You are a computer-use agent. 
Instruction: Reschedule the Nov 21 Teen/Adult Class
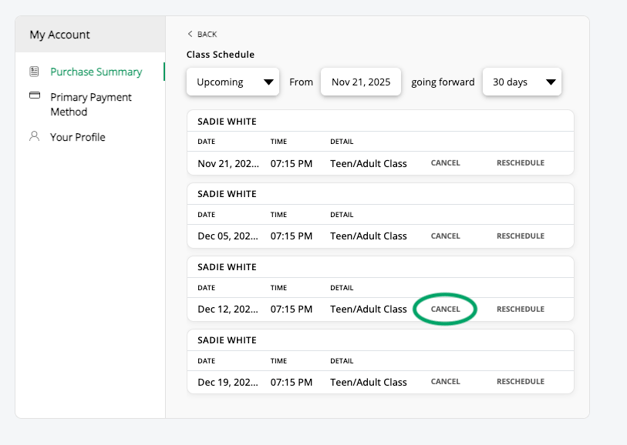tap(520, 163)
